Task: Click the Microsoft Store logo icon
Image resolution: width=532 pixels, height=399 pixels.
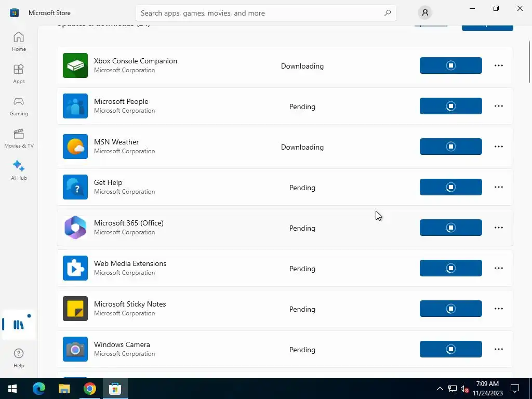Action: point(14,13)
